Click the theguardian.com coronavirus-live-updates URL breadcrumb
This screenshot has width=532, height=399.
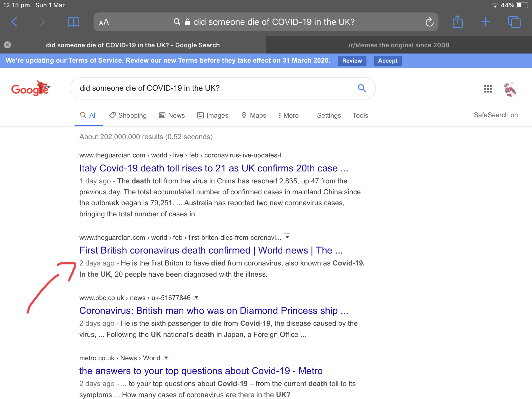tap(183, 155)
